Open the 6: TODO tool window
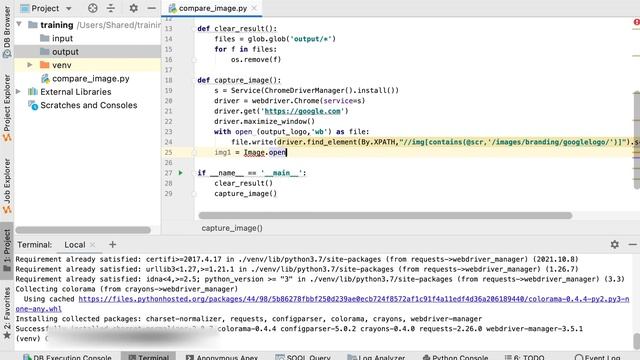 (x=525, y=357)
